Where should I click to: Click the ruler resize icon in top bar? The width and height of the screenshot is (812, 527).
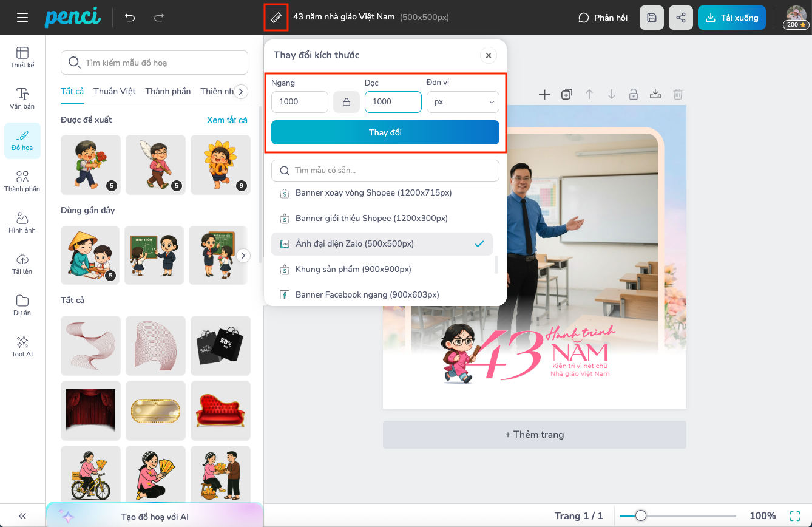click(276, 17)
